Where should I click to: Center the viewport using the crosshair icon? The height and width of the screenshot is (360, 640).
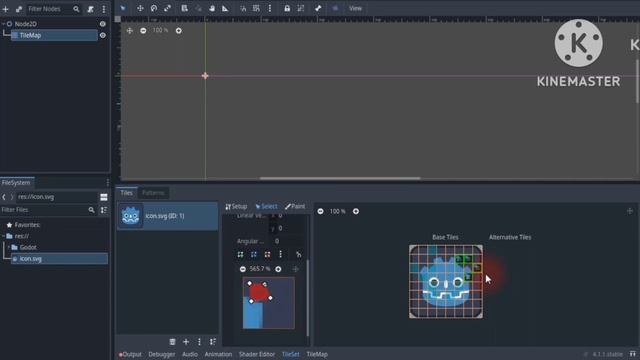tap(129, 31)
